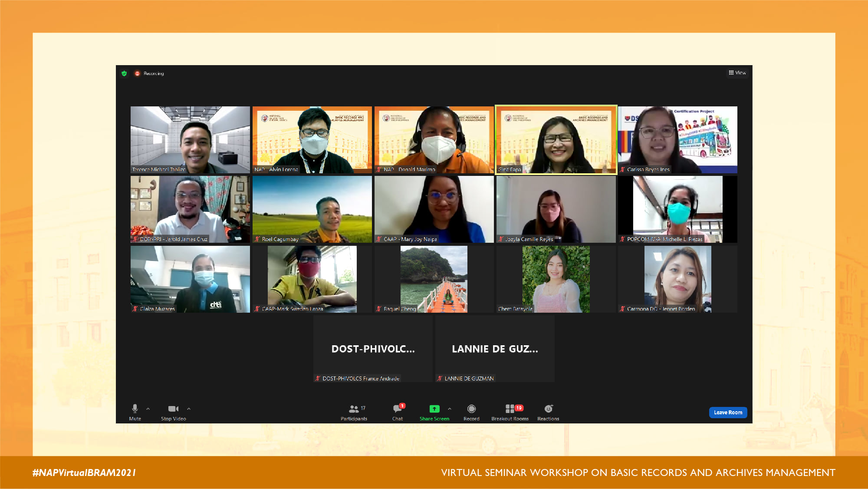Select CAAP - Mary Joy Naipa tile
The image size is (868, 489).
pos(434,209)
